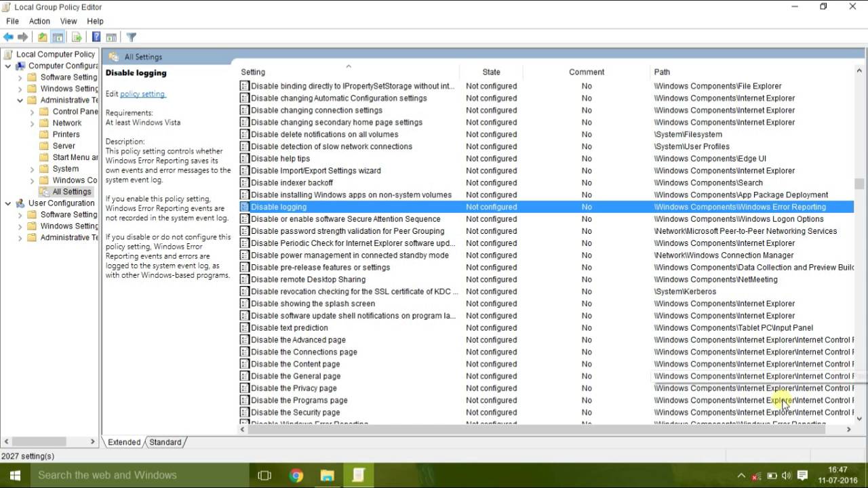The height and width of the screenshot is (488, 868).
Task: Collapse Administrative Templates under Computer Configuration
Action: pyautogui.click(x=20, y=100)
